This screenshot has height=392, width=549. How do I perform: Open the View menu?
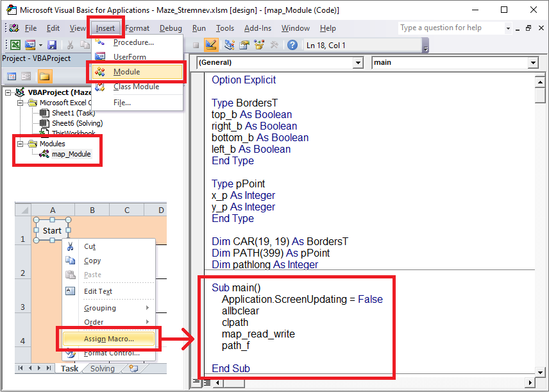pos(78,28)
